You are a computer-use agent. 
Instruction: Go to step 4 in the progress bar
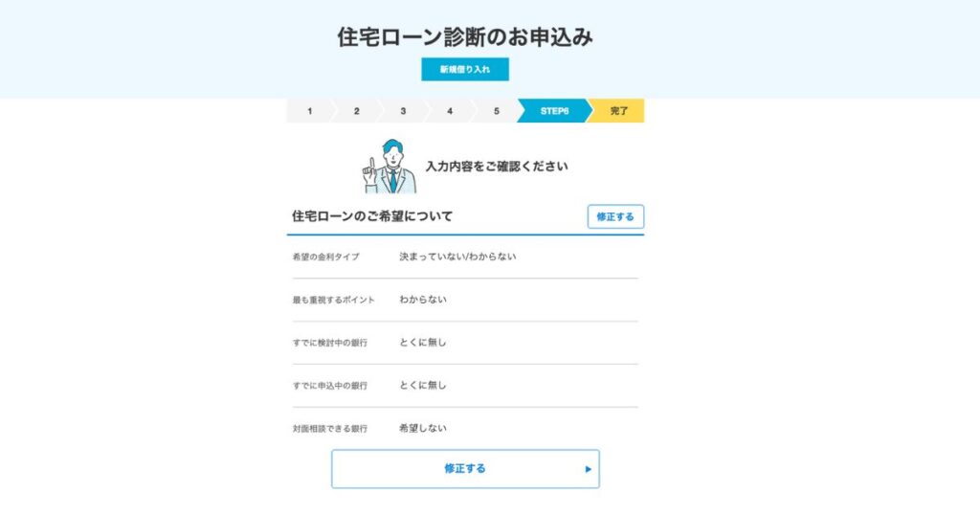(450, 111)
